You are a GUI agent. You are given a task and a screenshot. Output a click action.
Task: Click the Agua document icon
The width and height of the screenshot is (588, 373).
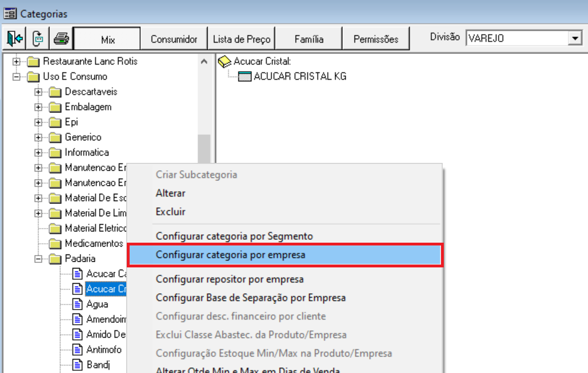tap(77, 304)
